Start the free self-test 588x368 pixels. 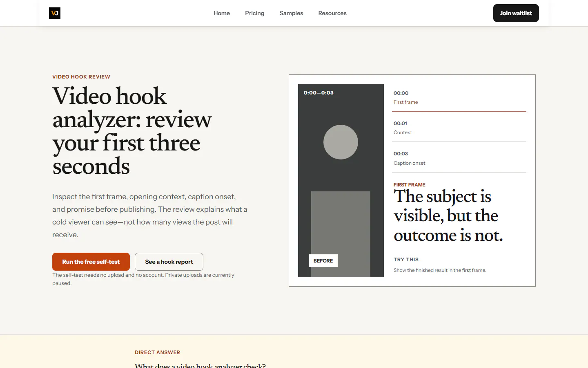[x=91, y=262]
